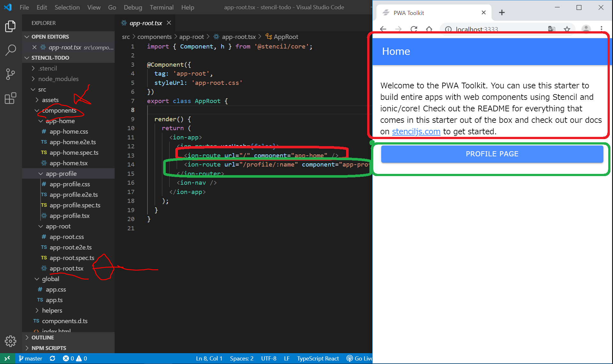Viewport: 613px width, 364px height.
Task: Open the browser three-dot menu
Action: pos(601,29)
